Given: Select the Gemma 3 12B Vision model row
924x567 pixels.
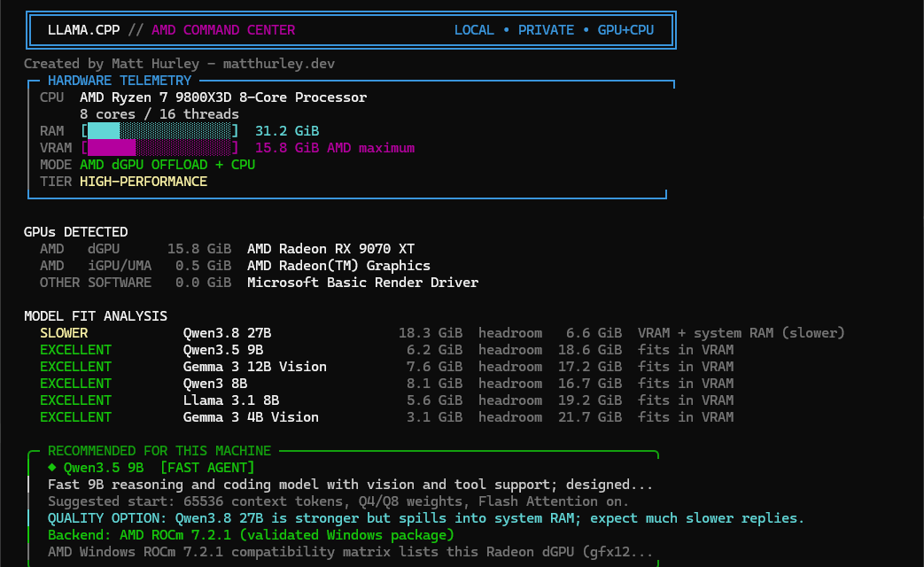Looking at the screenshot, I should (x=386, y=367).
